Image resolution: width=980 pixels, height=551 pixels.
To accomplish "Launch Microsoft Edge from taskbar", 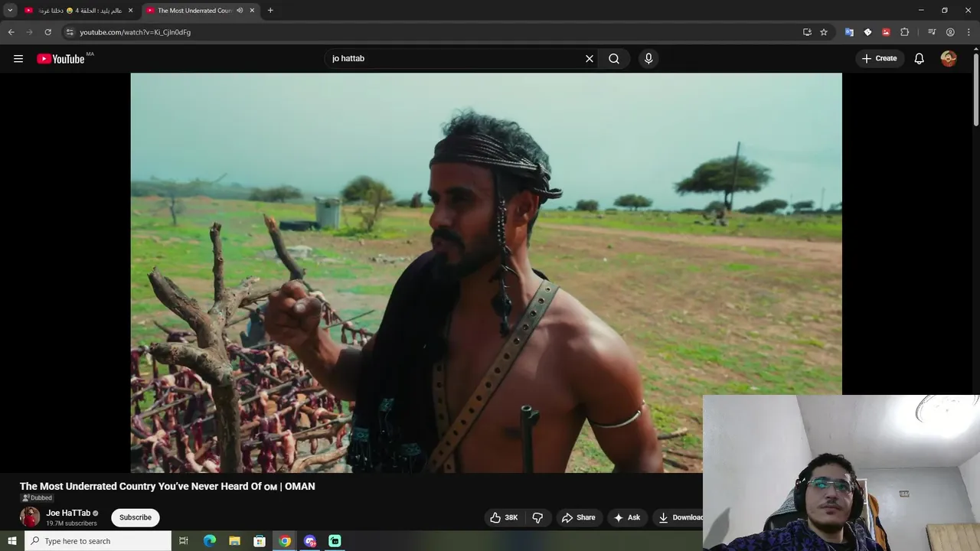I will [210, 541].
